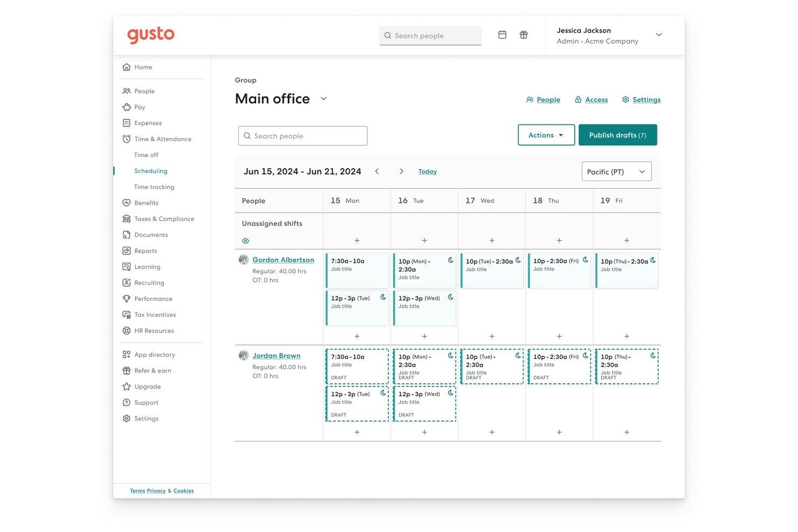Add shift for Jordan Brown on Friday
The height and width of the screenshot is (532, 798).
click(627, 432)
